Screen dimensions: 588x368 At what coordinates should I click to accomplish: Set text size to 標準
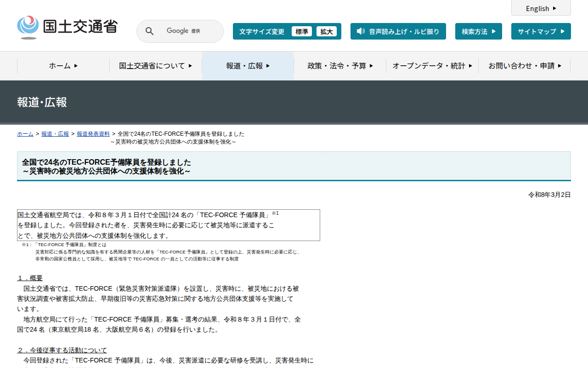point(301,31)
